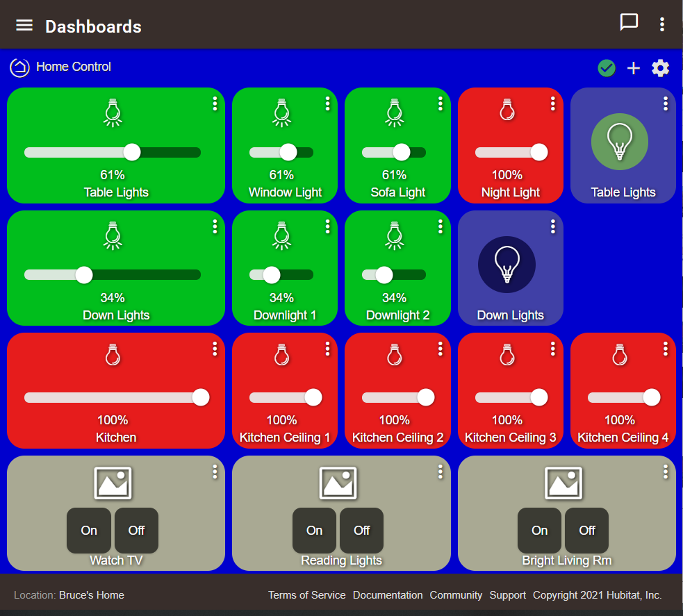The width and height of the screenshot is (683, 616).
Task: Open the Sofa Light tile menu
Action: click(x=441, y=103)
